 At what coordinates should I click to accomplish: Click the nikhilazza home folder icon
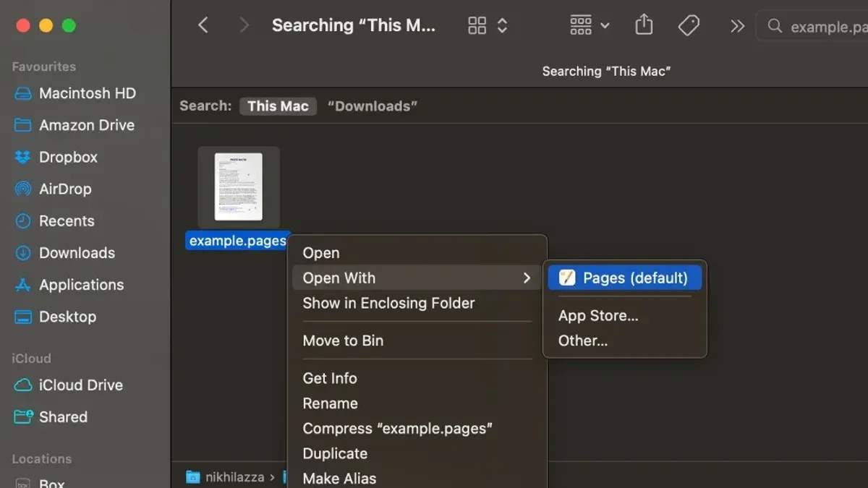[x=192, y=477]
